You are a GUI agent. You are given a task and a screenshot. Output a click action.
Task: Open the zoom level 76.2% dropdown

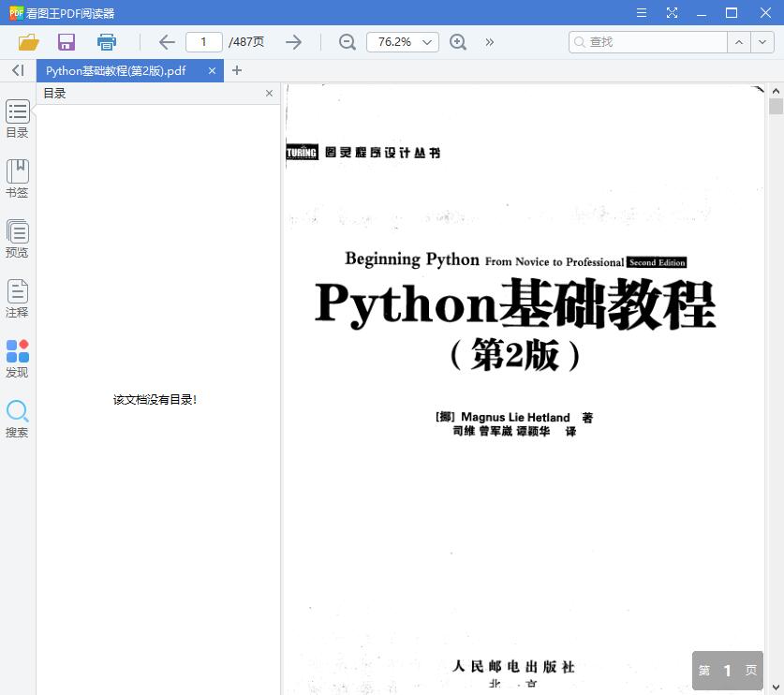click(403, 42)
